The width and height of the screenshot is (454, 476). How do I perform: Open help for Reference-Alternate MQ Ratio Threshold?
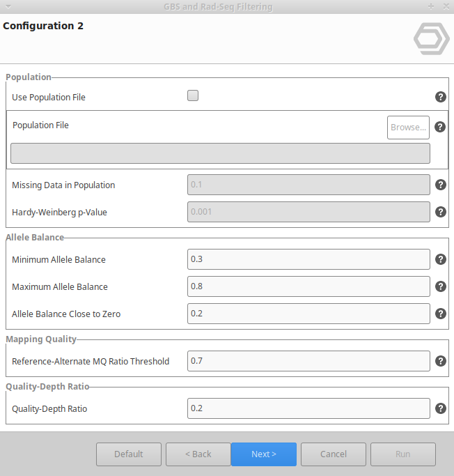[x=440, y=361]
